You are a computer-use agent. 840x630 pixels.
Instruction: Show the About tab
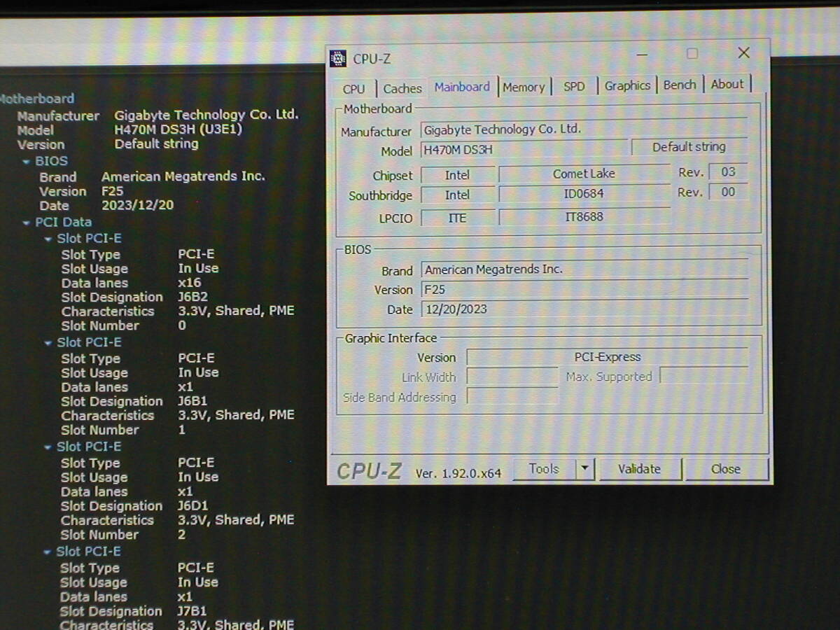[727, 84]
